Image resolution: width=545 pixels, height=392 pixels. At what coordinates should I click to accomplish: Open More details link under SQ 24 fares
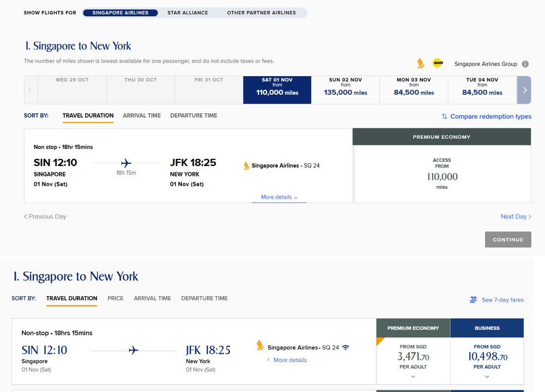(289, 360)
